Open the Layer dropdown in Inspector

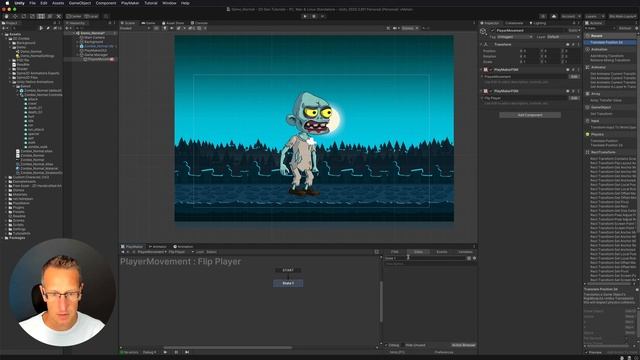(562, 37)
